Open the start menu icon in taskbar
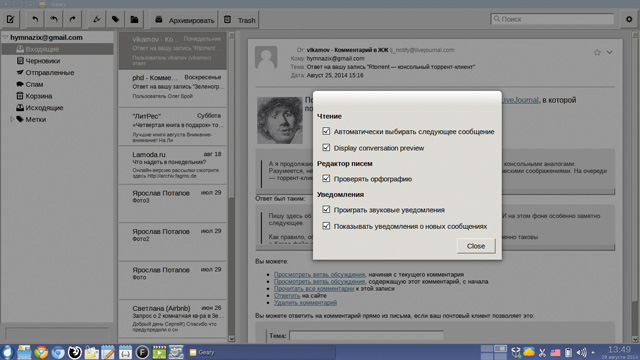Screen dimensions: 640x360 pos(7,352)
